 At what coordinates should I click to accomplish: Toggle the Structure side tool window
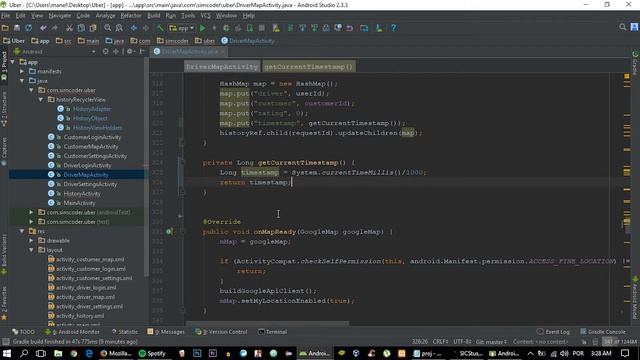coord(4,108)
